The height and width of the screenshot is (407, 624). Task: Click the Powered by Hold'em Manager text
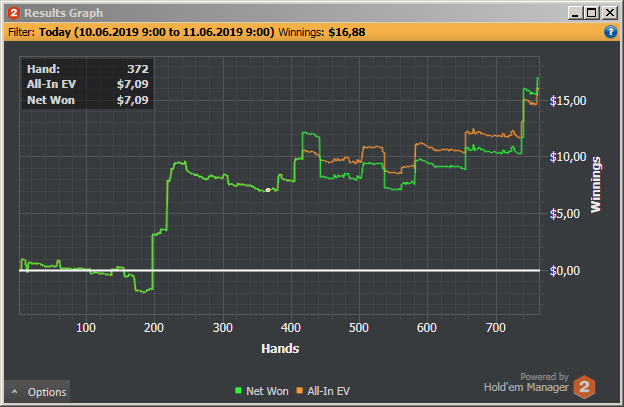click(x=526, y=382)
